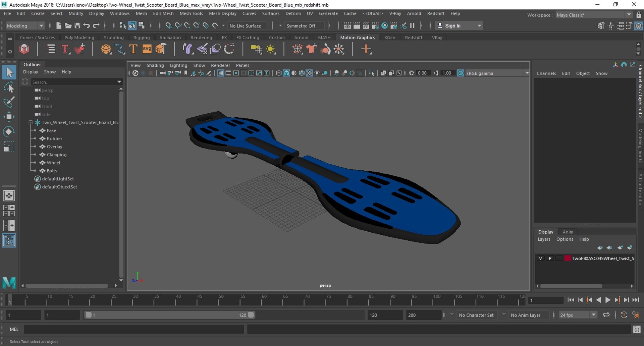
Task: Click the Pause render icon
Action: [x=412, y=25]
